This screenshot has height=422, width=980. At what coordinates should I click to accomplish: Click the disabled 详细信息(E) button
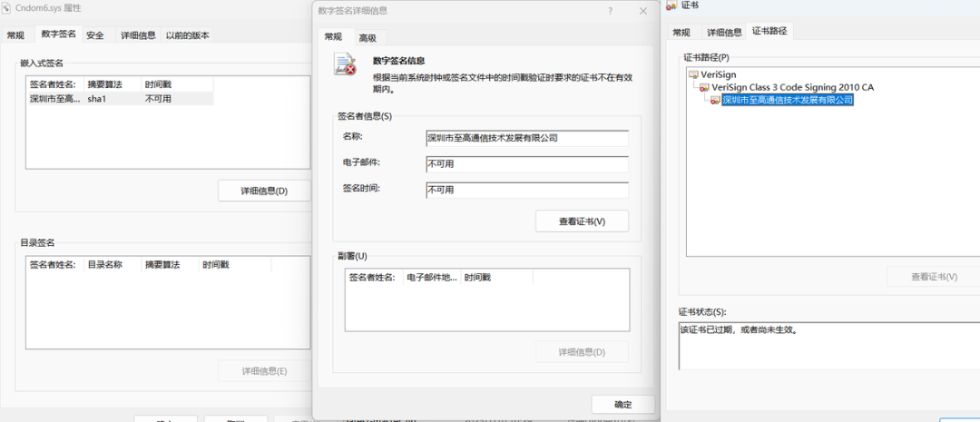pyautogui.click(x=264, y=371)
